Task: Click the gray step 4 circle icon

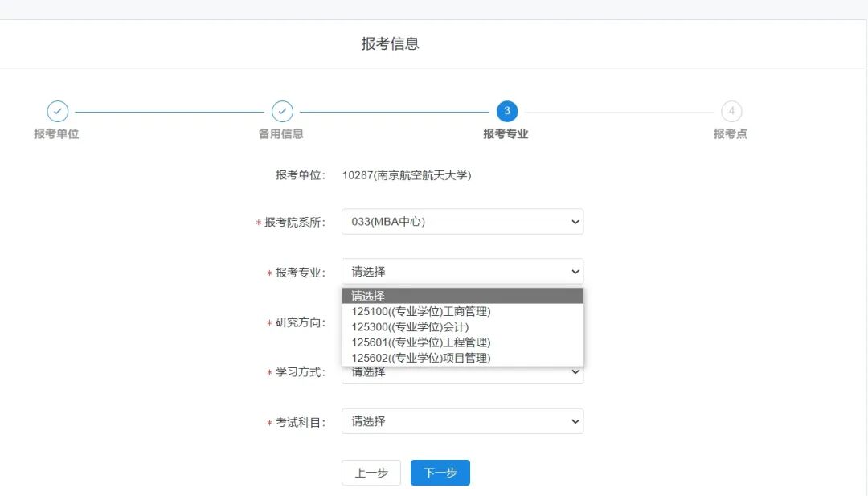Action: click(731, 111)
